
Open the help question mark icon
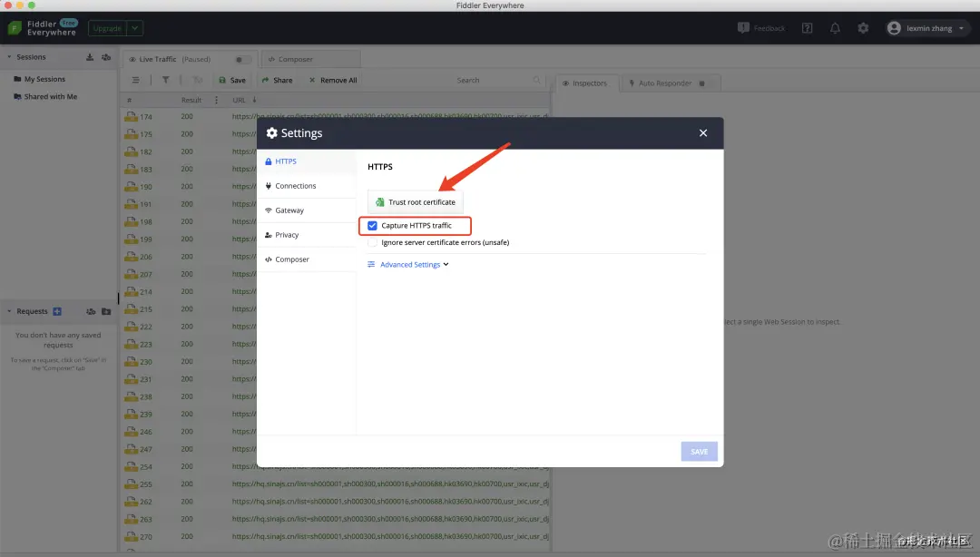pos(807,28)
